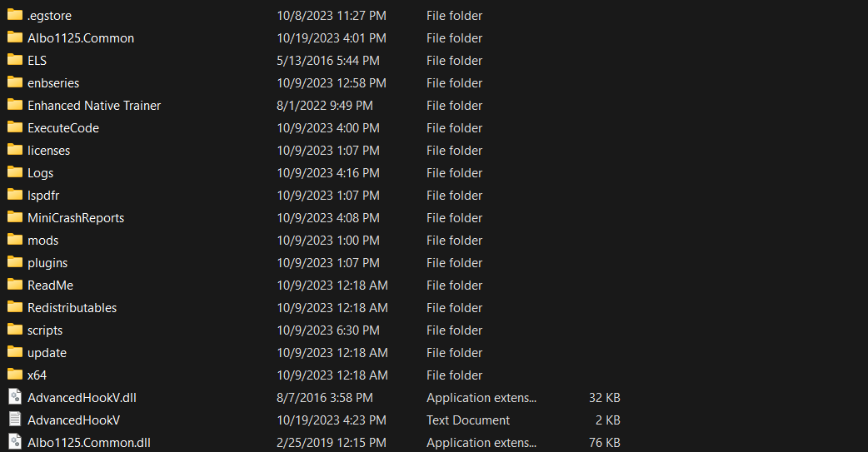Select the plugins folder name
Viewport: 868px width, 452px height.
click(x=47, y=263)
